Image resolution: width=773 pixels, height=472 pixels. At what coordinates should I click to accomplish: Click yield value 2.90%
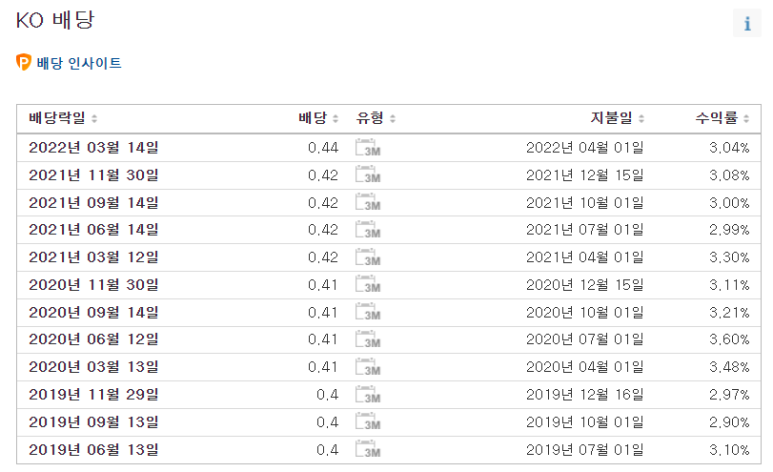729,422
